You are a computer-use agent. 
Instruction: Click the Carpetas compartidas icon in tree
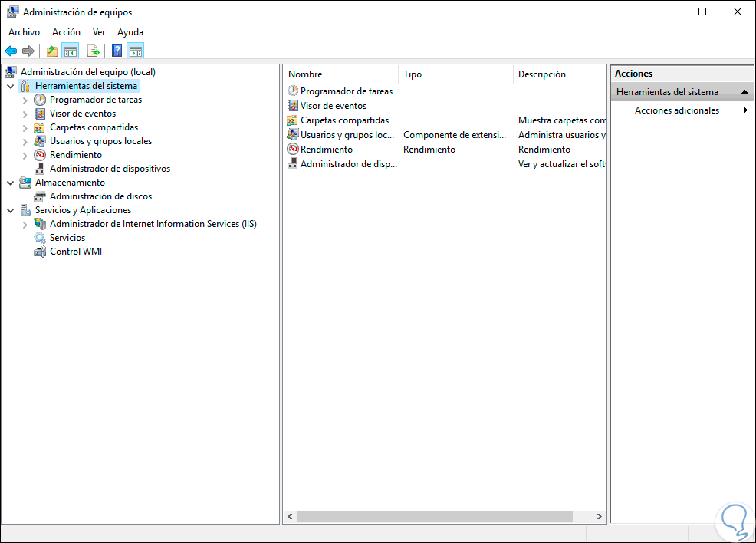(x=40, y=128)
